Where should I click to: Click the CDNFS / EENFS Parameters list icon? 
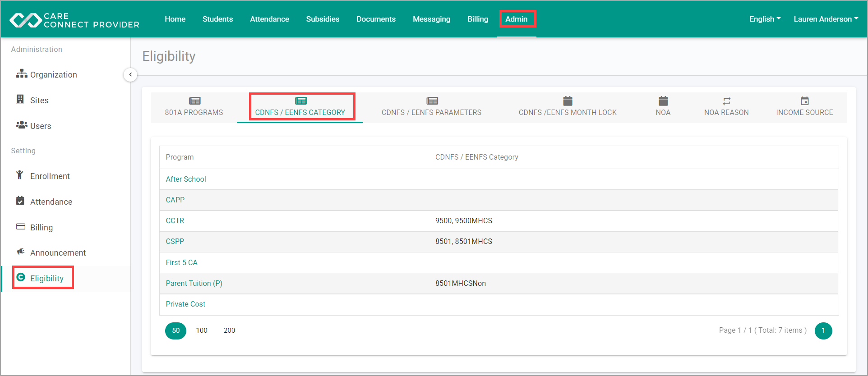pos(432,101)
